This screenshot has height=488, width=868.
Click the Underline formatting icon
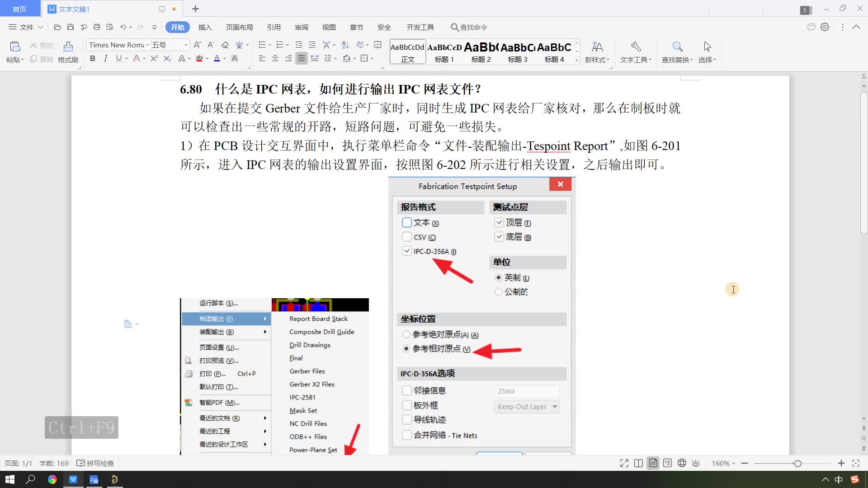click(118, 58)
